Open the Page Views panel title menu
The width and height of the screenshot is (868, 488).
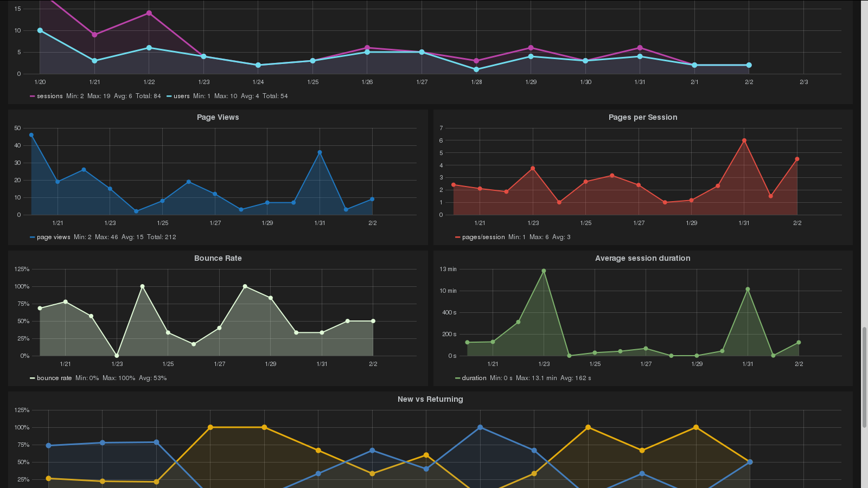[x=218, y=117]
